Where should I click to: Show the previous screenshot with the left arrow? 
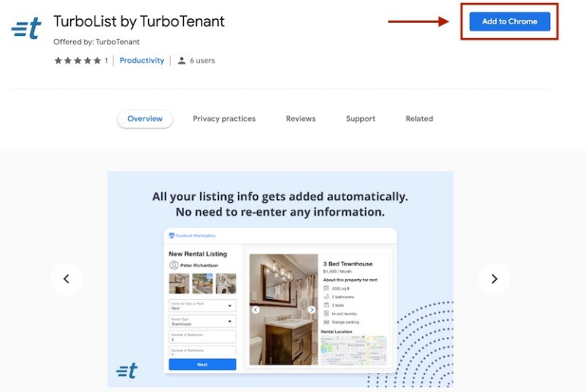(66, 279)
